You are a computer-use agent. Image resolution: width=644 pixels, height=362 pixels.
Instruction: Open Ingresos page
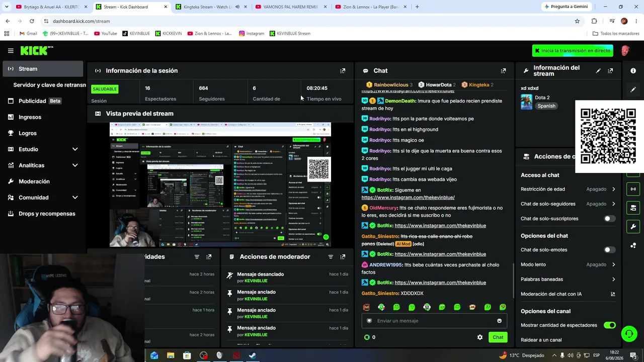click(x=43, y=117)
